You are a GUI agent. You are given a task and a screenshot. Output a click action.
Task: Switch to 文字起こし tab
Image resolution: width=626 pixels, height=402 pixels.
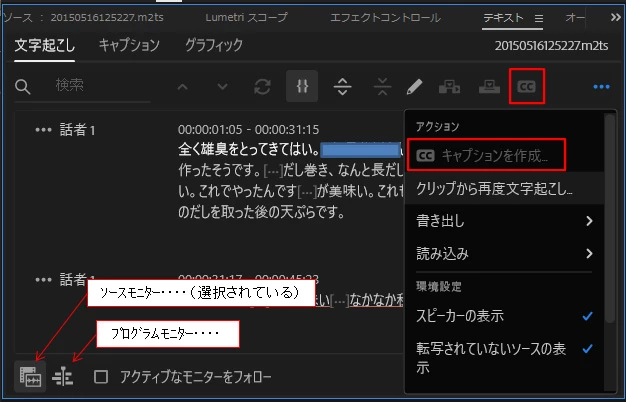(x=44, y=45)
